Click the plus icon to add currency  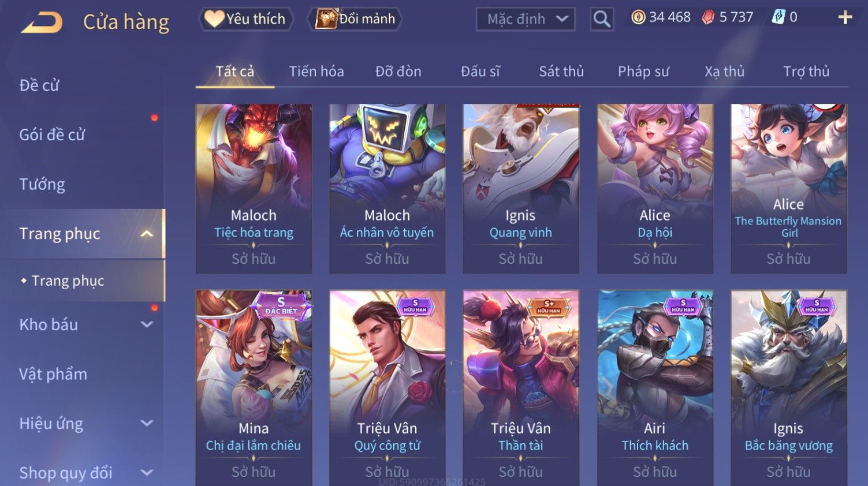coord(845,17)
